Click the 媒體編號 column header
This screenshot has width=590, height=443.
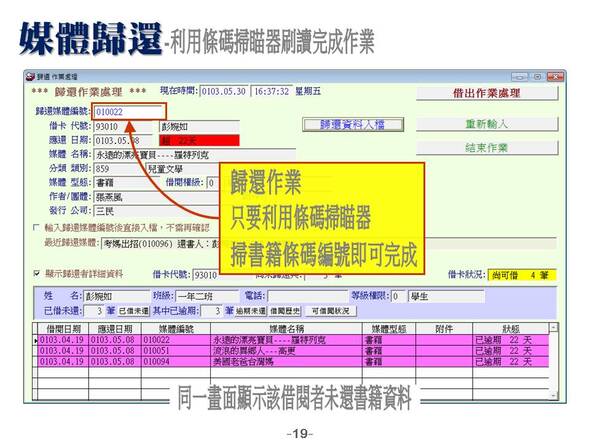pyautogui.click(x=176, y=329)
